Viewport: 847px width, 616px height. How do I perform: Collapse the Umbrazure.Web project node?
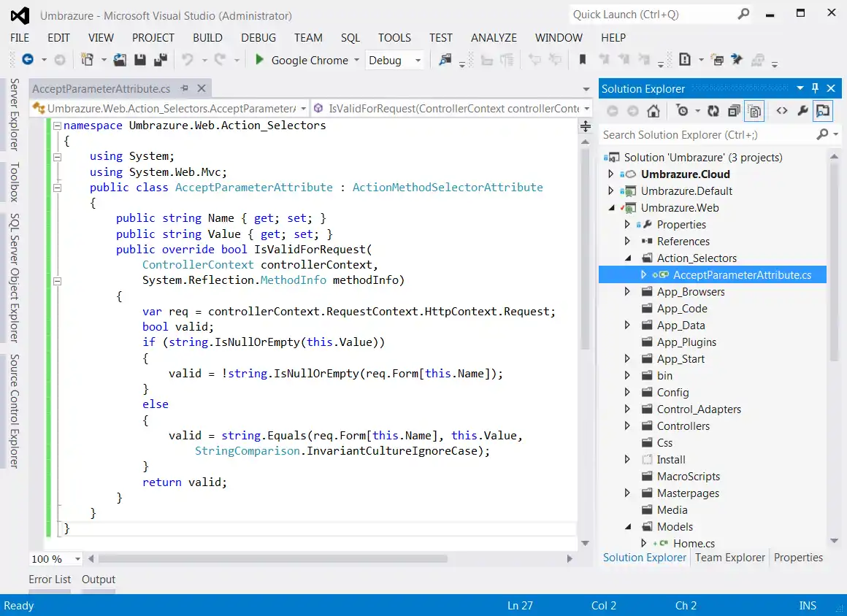611,208
